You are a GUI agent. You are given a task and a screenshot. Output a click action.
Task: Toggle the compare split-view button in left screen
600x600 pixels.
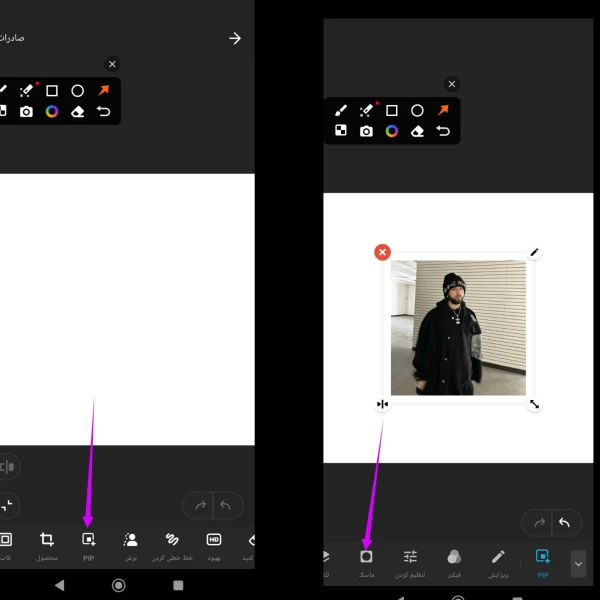pos(7,466)
